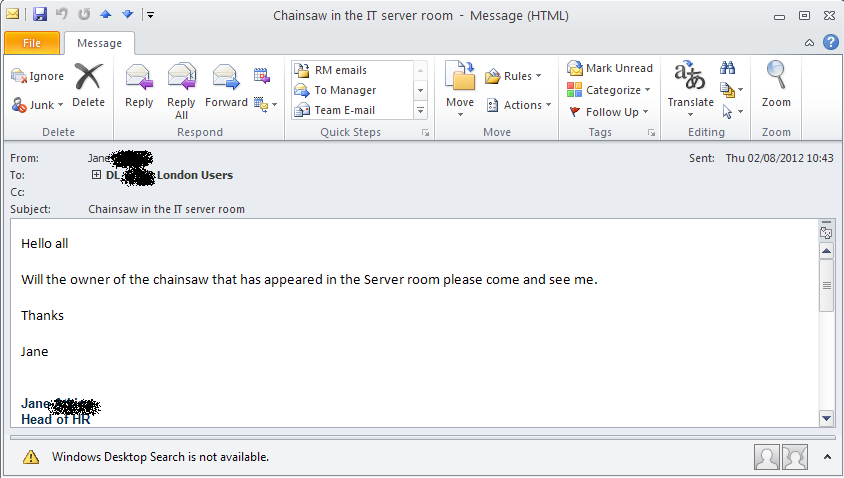The width and height of the screenshot is (844, 478).
Task: Open the Junk dropdown menu
Action: click(38, 104)
